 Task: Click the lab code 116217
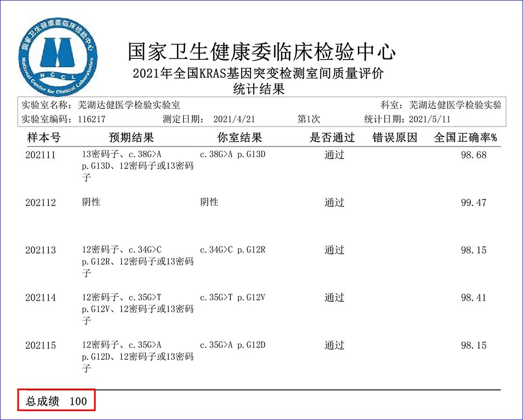click(x=92, y=119)
